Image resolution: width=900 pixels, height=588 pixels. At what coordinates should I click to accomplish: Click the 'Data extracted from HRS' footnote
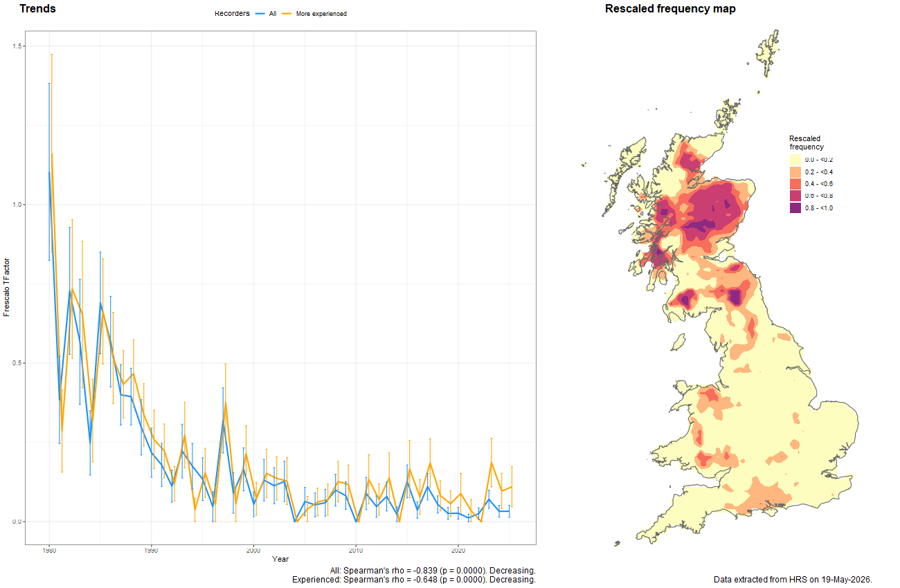coord(793,580)
